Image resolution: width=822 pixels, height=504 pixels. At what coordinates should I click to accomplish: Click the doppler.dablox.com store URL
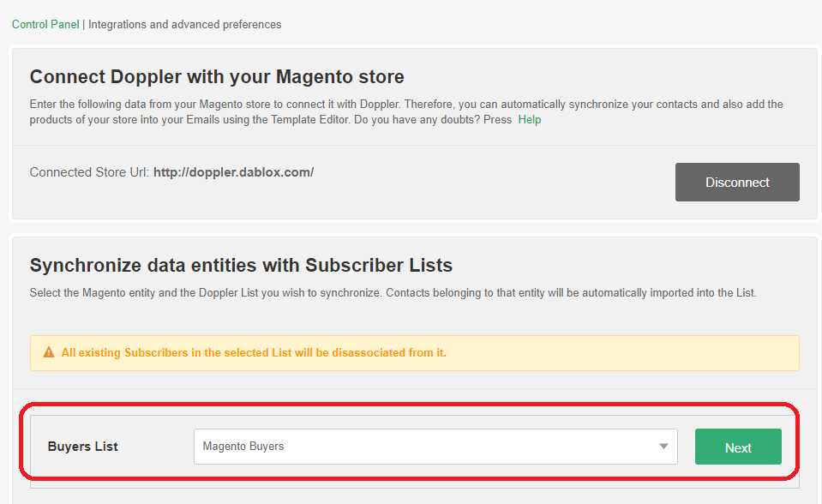point(233,172)
